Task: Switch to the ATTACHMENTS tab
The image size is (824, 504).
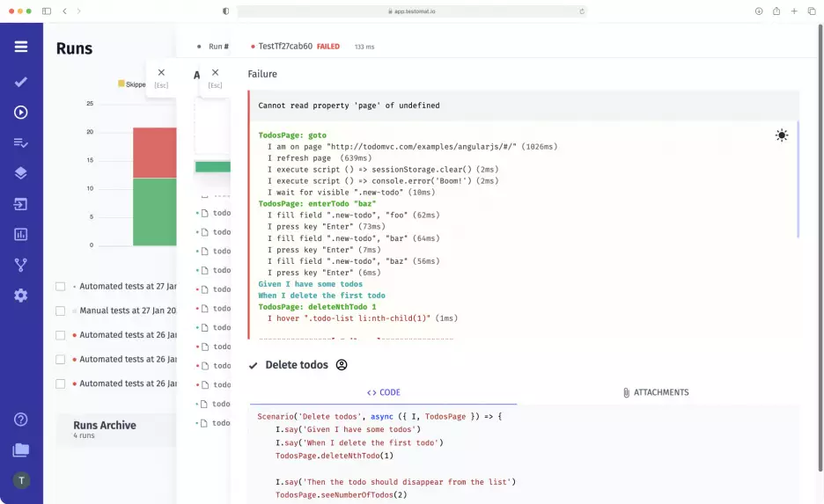Action: coord(655,392)
